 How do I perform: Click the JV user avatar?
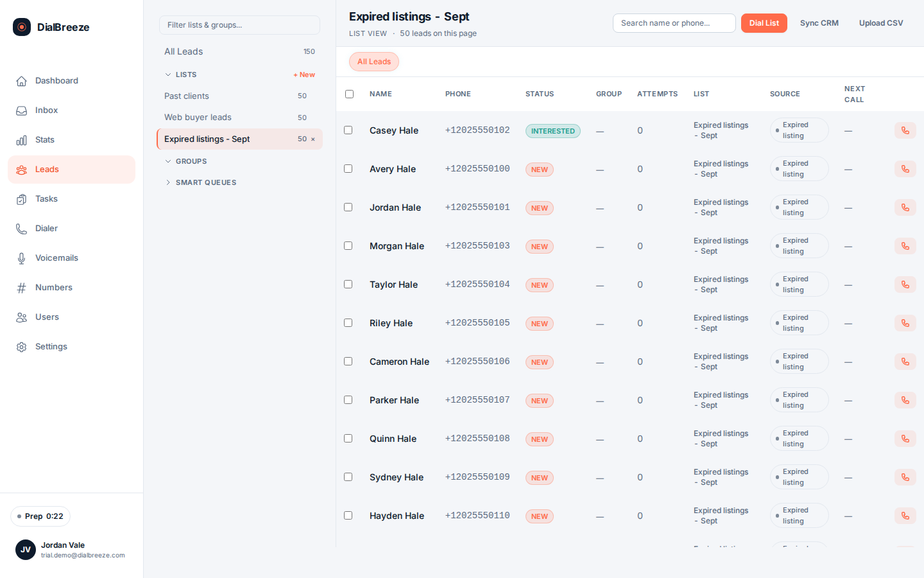[26, 550]
